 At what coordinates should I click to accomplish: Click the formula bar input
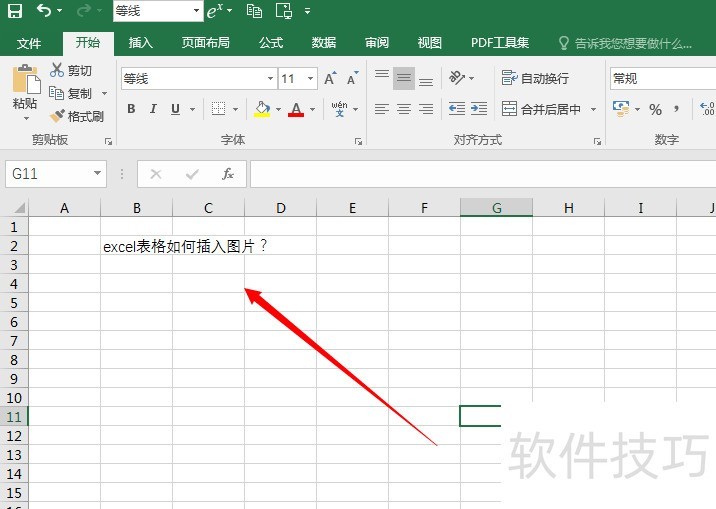483,173
